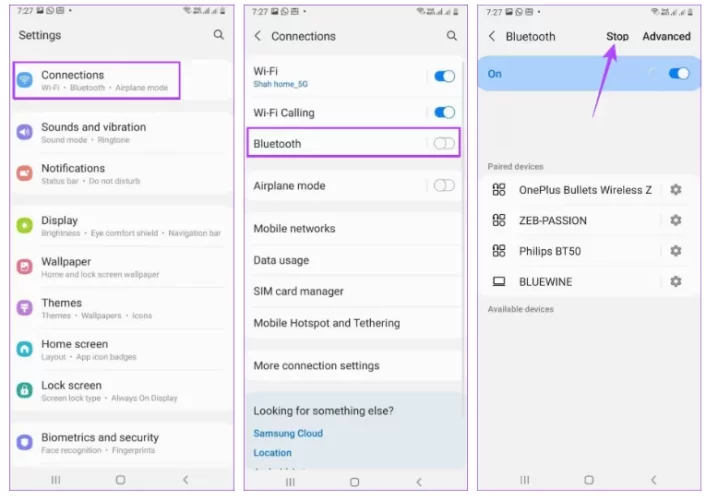Viewport: 718px width, 500px height.
Task: Open settings gear for ZEB-PASSION device
Action: pyautogui.click(x=676, y=220)
